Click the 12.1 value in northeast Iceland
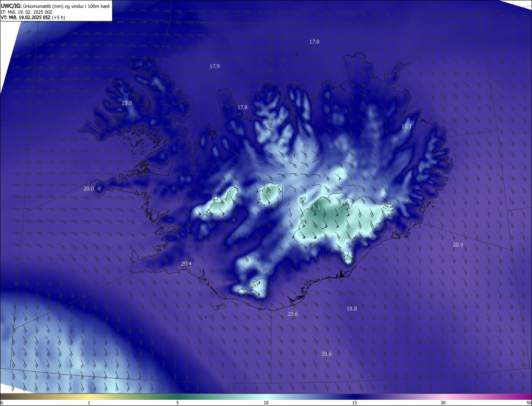 [x=406, y=126]
